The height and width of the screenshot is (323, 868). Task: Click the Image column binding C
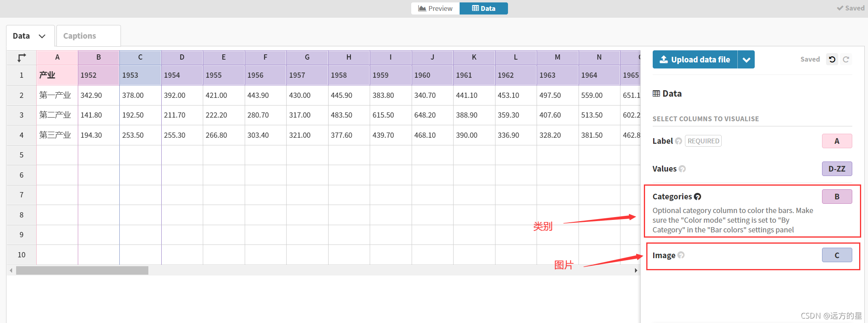pyautogui.click(x=837, y=255)
